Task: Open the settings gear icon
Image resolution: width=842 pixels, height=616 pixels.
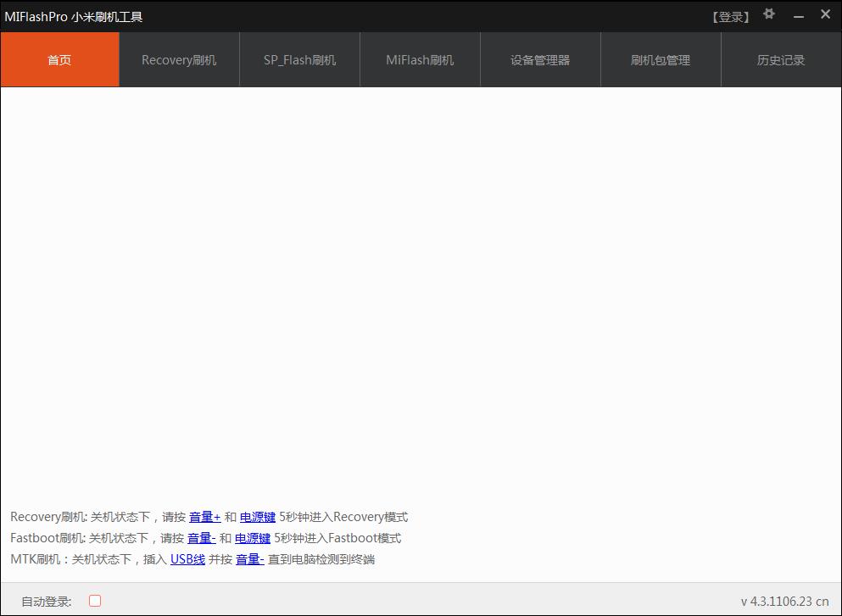Action: (x=768, y=14)
